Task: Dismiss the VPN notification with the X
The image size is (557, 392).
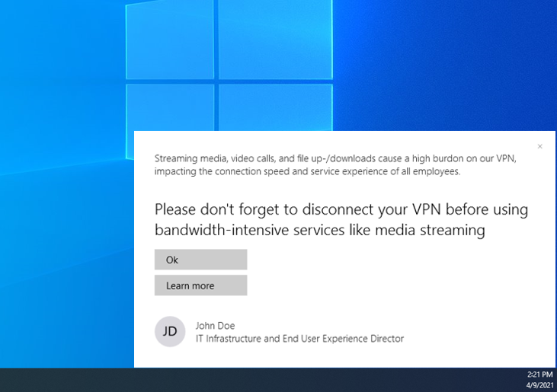Action: tap(539, 146)
